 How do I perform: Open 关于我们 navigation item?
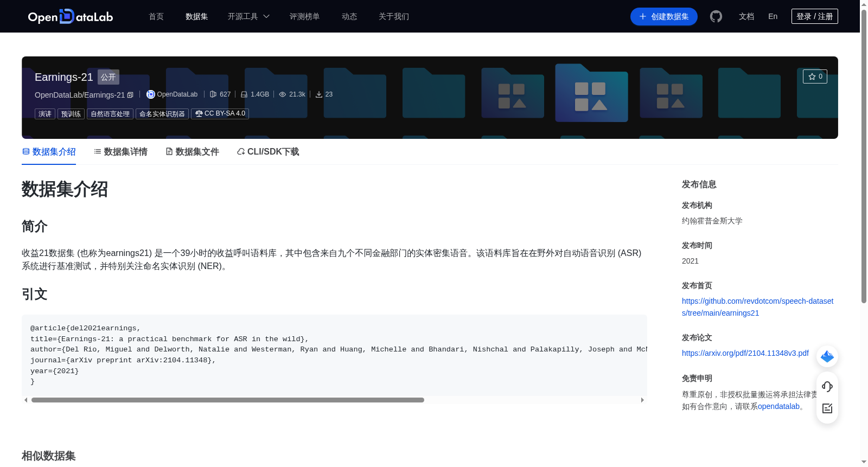pyautogui.click(x=394, y=16)
